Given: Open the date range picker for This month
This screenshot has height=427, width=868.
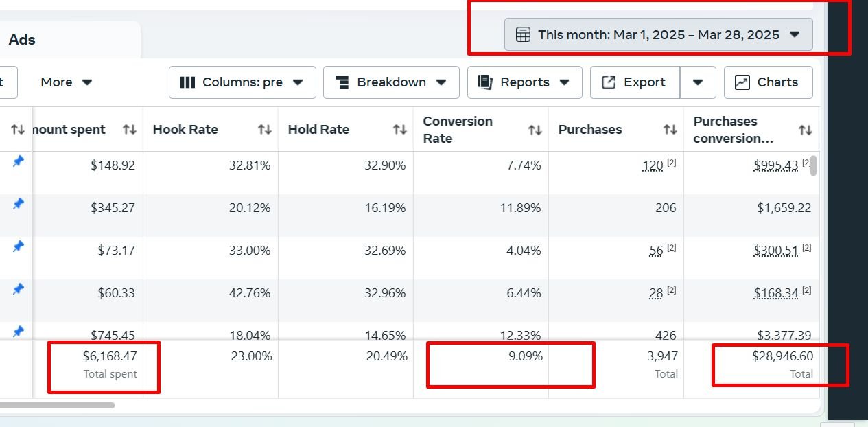Looking at the screenshot, I should 658,34.
